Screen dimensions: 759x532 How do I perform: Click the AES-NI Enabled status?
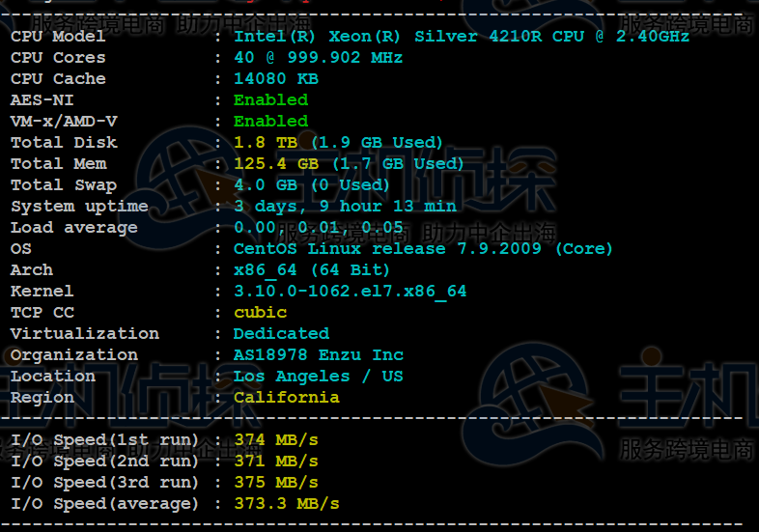pos(270,100)
